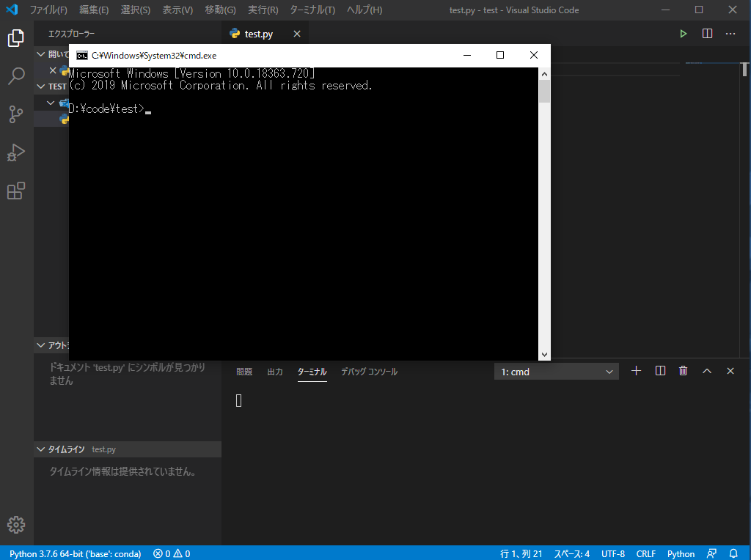Change the UTF-8 encoding setting

[613, 553]
